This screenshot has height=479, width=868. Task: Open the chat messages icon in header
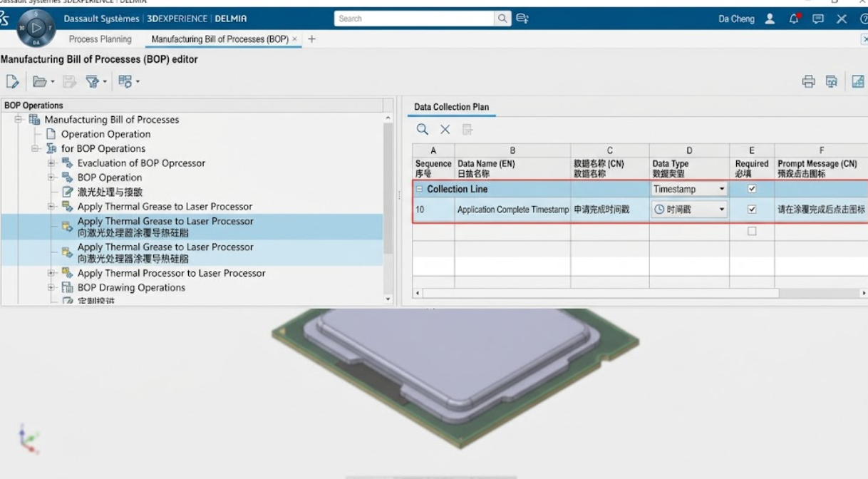818,19
